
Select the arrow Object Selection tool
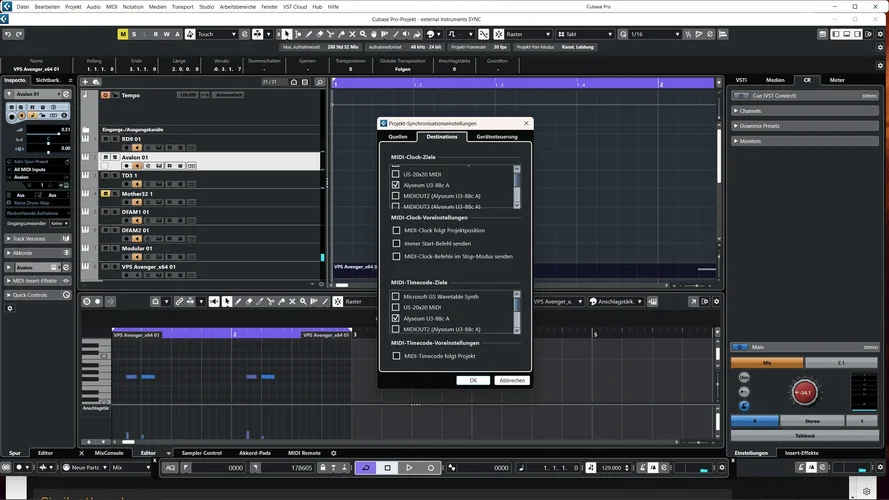point(287,34)
